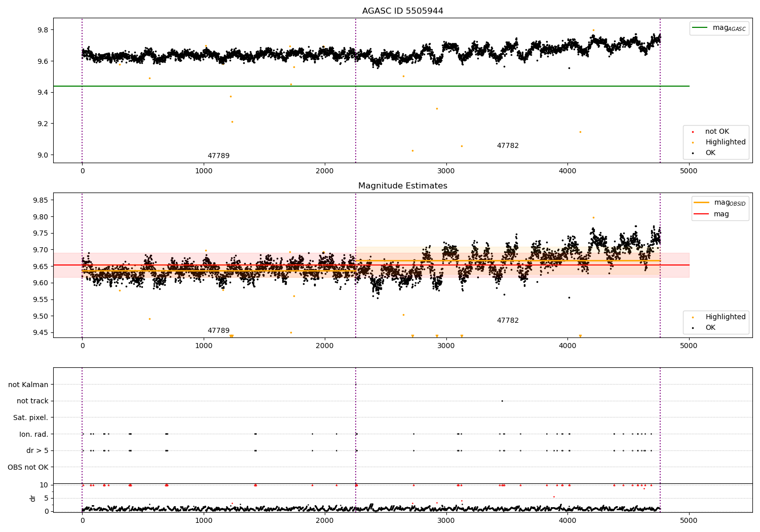Click the red mag line in middle plot
Screen dimensions: 760x532
click(x=371, y=265)
